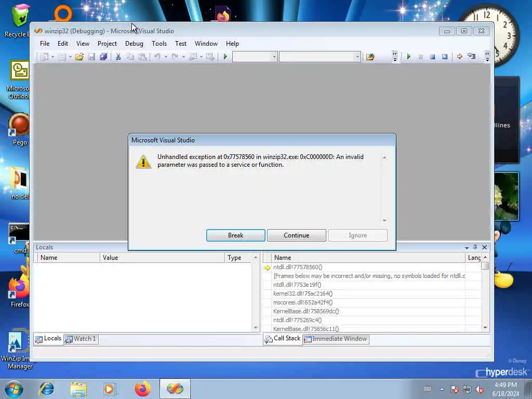This screenshot has height=399, width=532.
Task: Click Call Stack scrollbar down arrow
Action: pyautogui.click(x=485, y=327)
